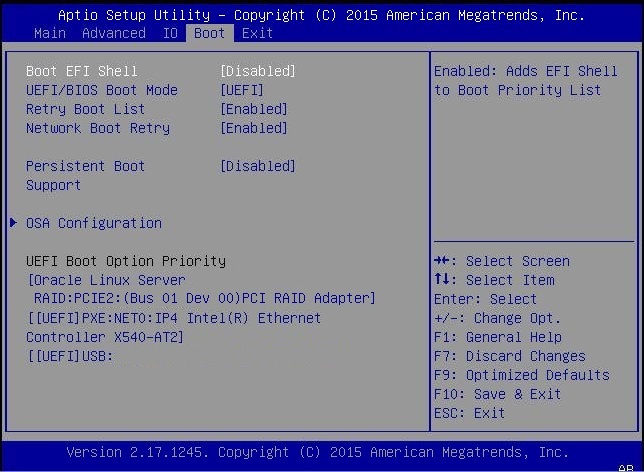This screenshot has height=472, width=644.
Task: Click the +/-: Change Opt. hint
Action: [497, 318]
